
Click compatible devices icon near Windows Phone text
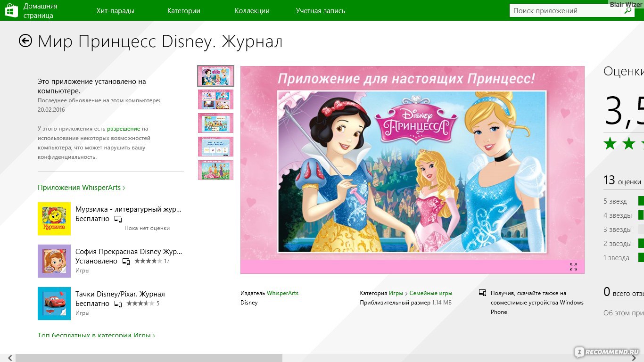[482, 293]
